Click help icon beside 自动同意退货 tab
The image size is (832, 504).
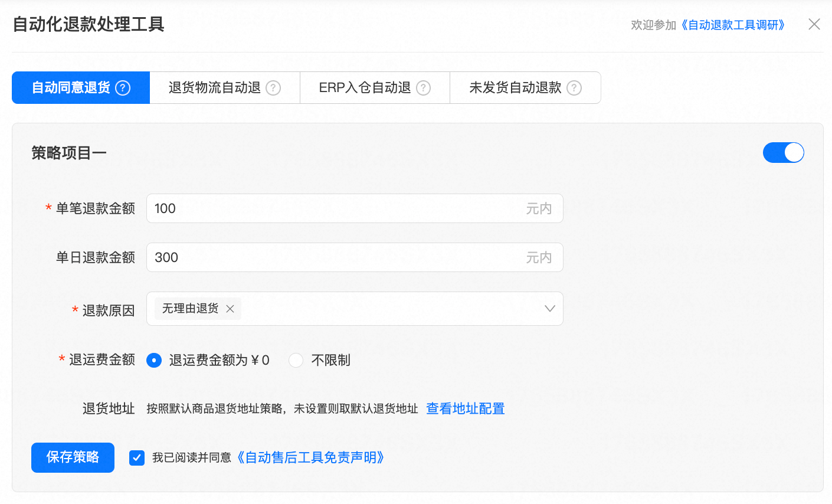123,88
